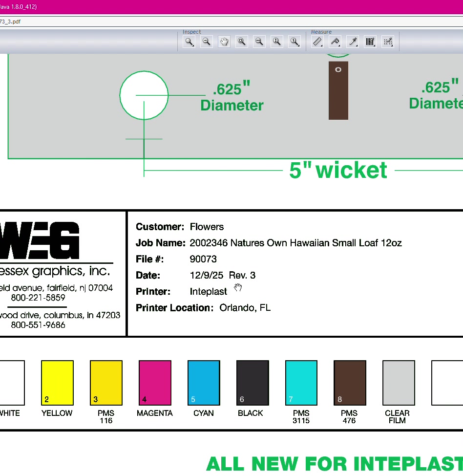Image resolution: width=463 pixels, height=476 pixels.
Task: Select the angle measurement tool
Action: (x=335, y=42)
